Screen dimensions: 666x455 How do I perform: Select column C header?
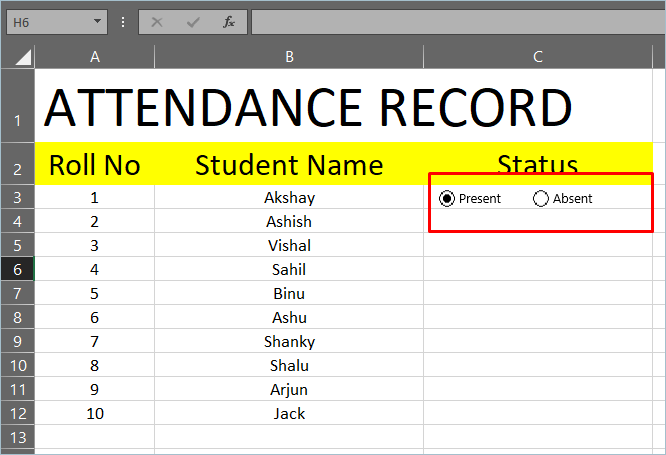pos(537,57)
